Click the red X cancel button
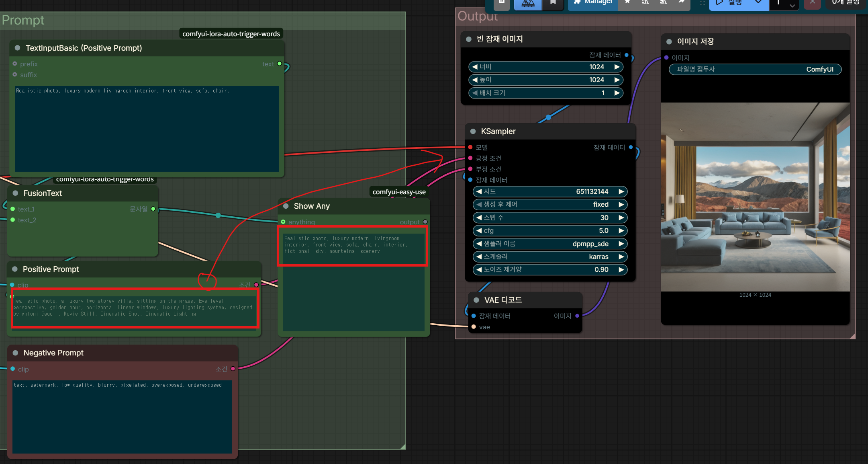This screenshot has height=464, width=868. pyautogui.click(x=812, y=3)
